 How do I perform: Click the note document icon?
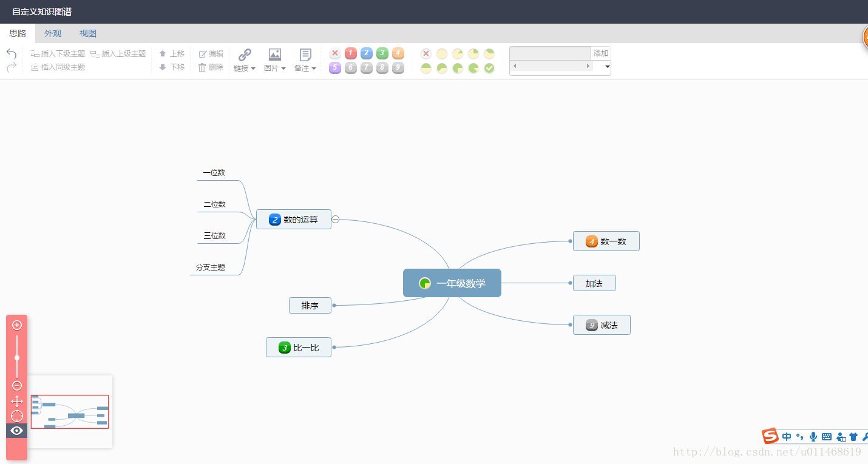(305, 55)
